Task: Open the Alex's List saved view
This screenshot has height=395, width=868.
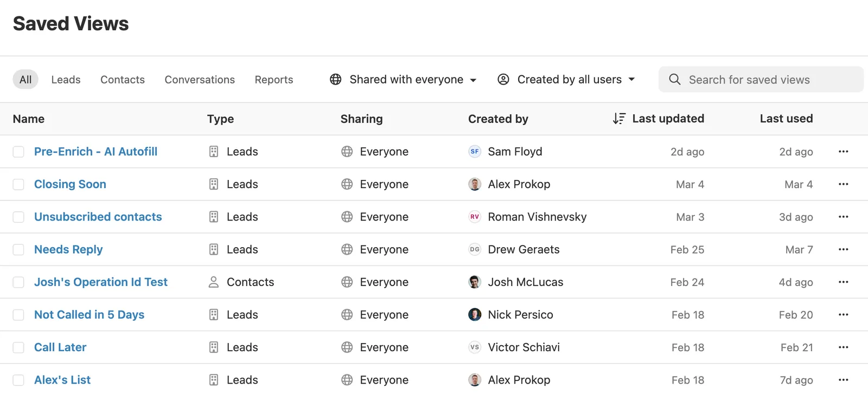Action: (x=62, y=380)
